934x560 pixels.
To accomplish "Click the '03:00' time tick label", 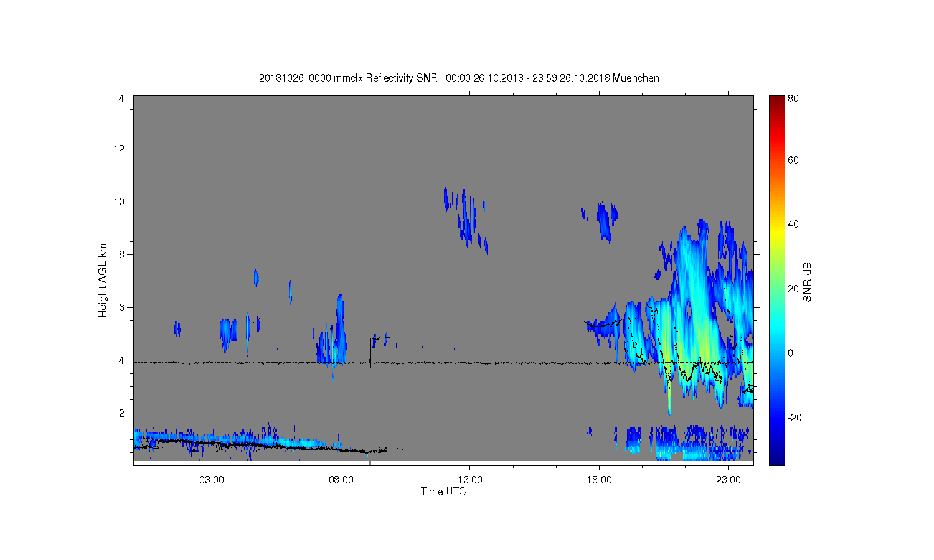I will click(212, 480).
